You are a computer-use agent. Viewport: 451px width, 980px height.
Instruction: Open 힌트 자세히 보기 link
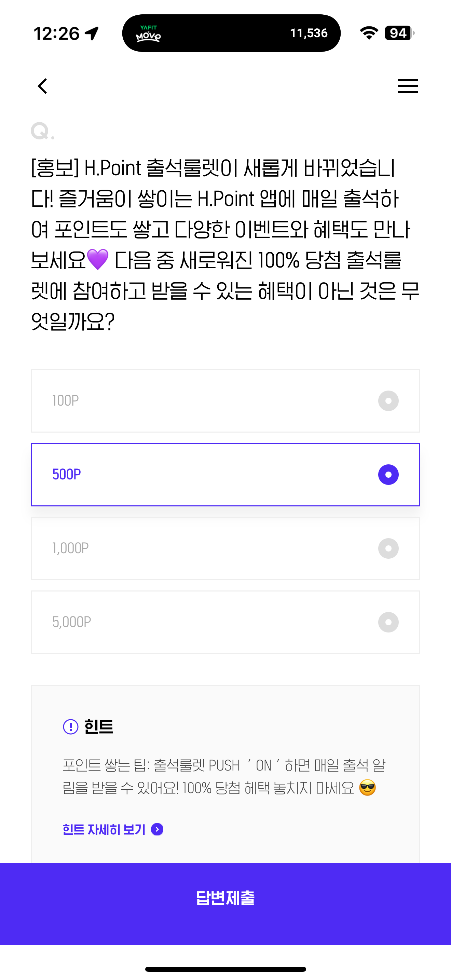click(104, 829)
